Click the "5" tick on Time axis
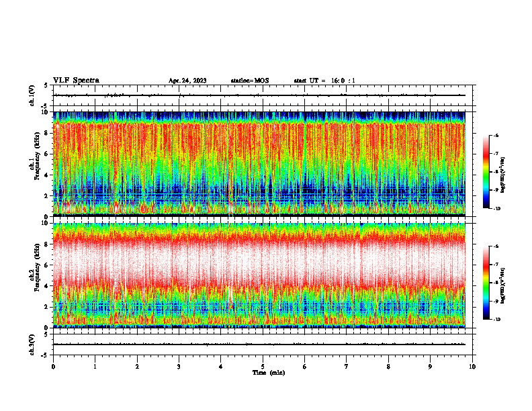 click(263, 367)
